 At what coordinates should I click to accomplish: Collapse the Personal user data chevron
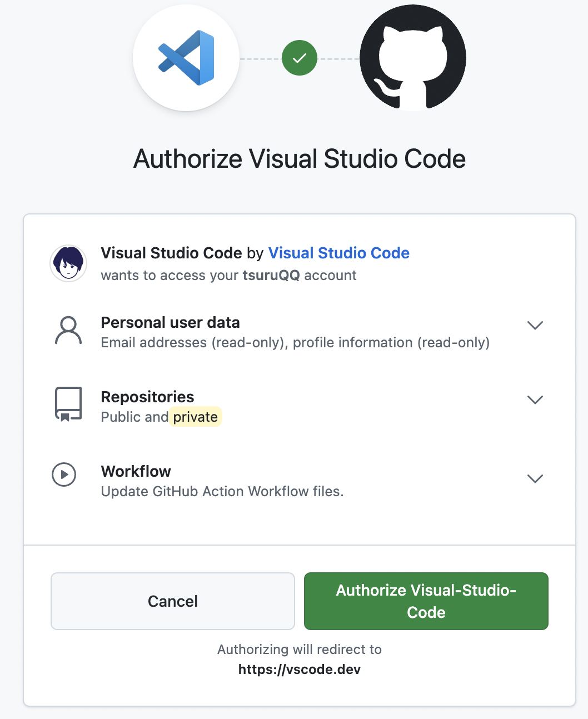coord(535,325)
